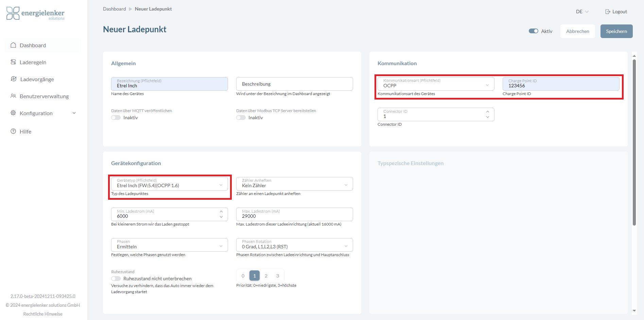The height and width of the screenshot is (320, 644).
Task: Click the vertical scrollbar thumb
Action: (x=634, y=142)
